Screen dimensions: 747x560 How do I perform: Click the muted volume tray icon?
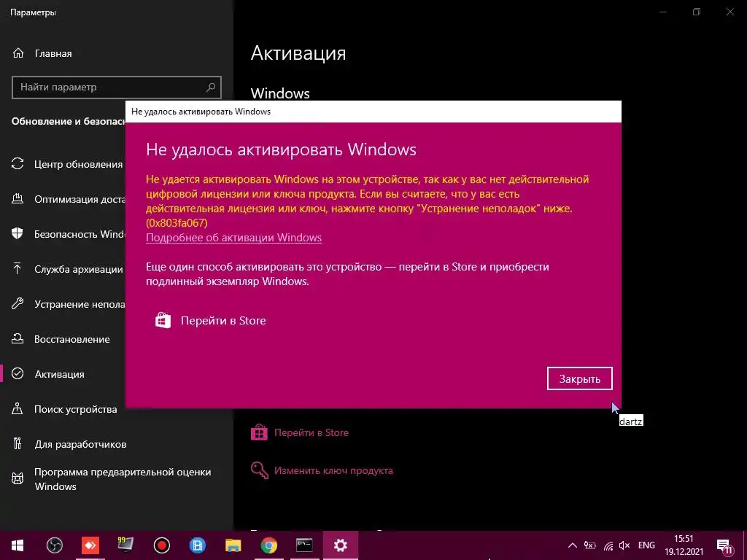[624, 545]
